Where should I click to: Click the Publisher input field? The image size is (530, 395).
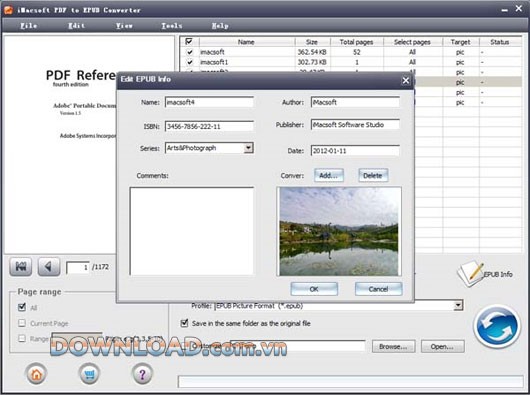click(355, 125)
